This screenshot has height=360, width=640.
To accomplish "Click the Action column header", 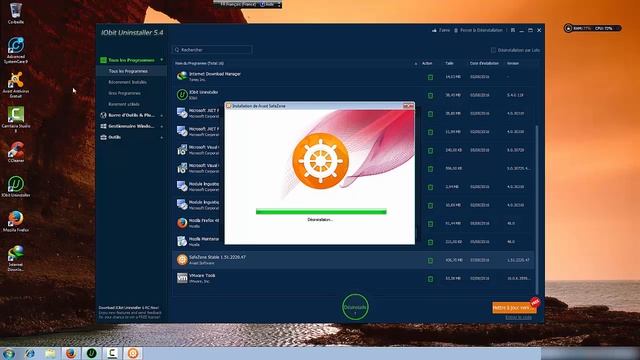I will (427, 63).
